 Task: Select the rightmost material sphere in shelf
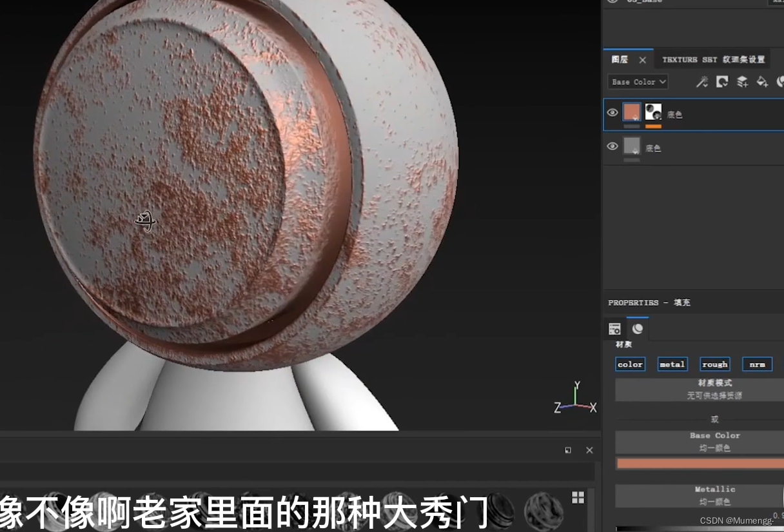[543, 510]
